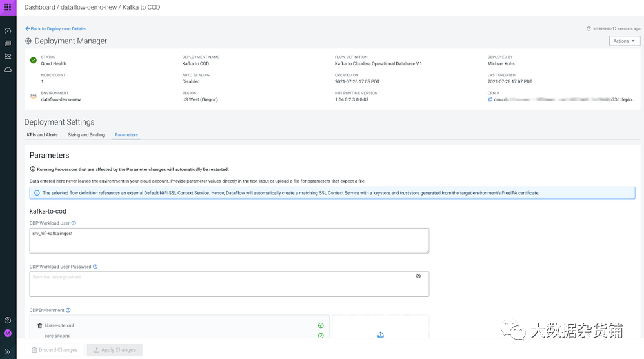This screenshot has height=359, width=644.
Task: Click Kafka to COD in the breadcrumb
Action: 141,7
